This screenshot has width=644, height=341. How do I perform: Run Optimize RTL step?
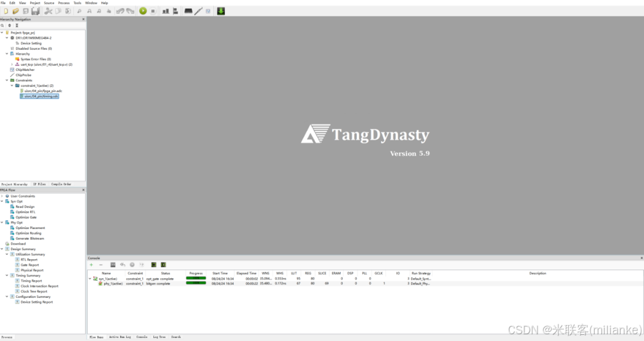(25, 212)
